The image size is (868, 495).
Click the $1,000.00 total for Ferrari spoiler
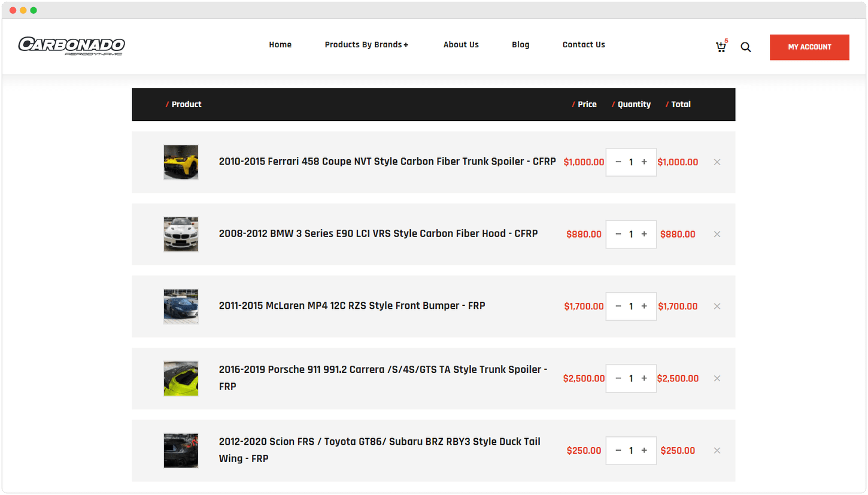tap(678, 162)
